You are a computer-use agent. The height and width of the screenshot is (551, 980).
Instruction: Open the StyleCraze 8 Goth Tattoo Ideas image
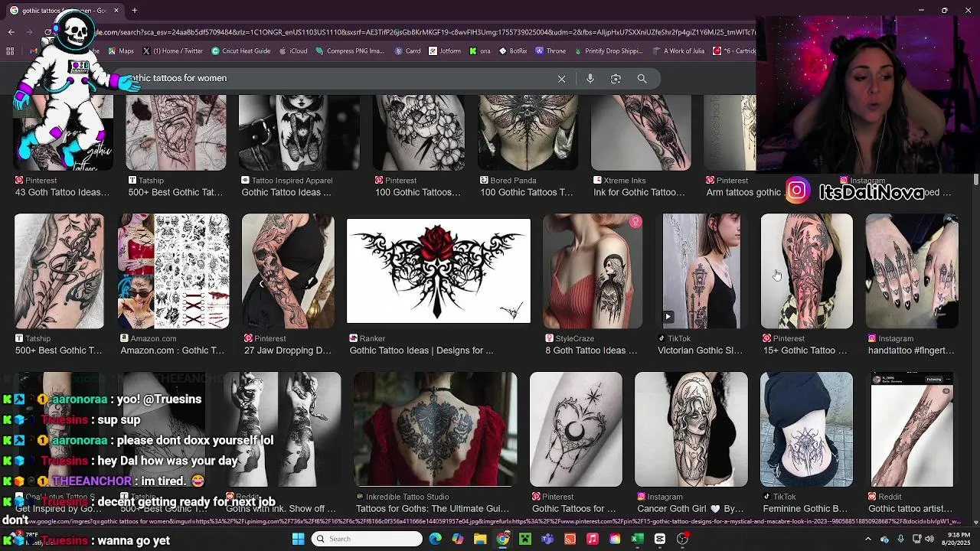(593, 271)
